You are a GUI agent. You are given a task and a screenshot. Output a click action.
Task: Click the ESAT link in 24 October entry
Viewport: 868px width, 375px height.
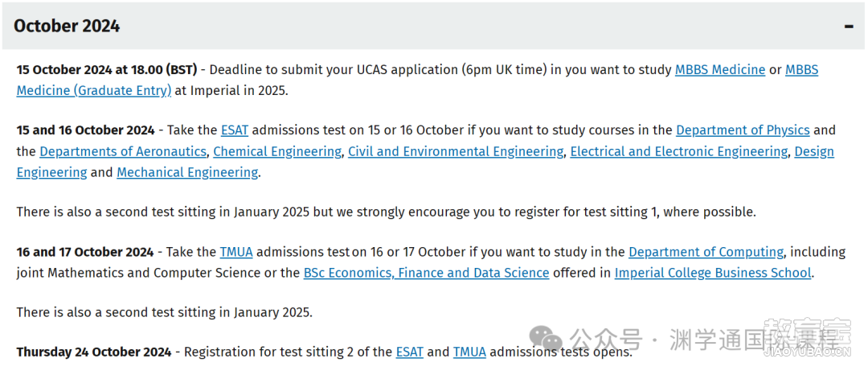pyautogui.click(x=410, y=352)
